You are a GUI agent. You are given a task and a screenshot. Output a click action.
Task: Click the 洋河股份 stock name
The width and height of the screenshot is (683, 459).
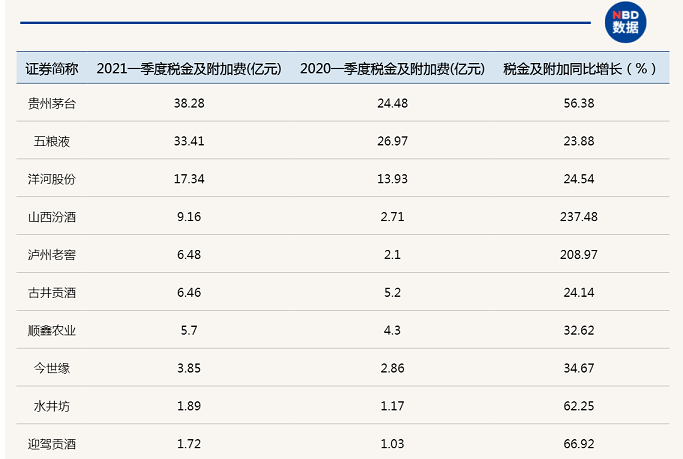(52, 179)
